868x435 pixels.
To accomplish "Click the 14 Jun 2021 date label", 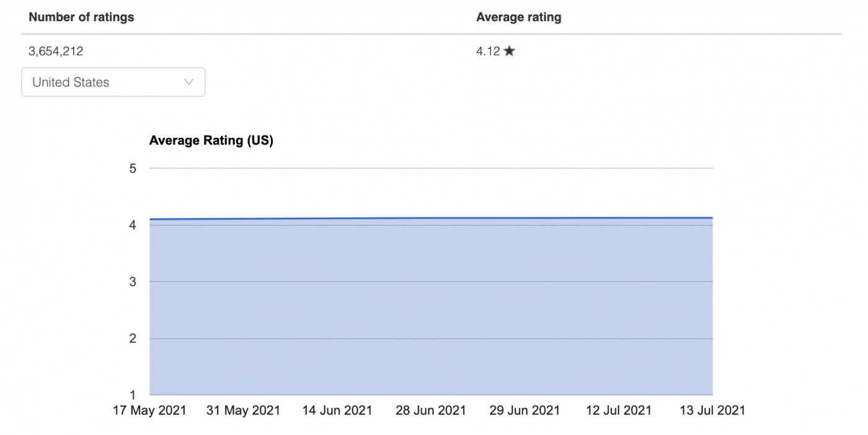I will 337,410.
